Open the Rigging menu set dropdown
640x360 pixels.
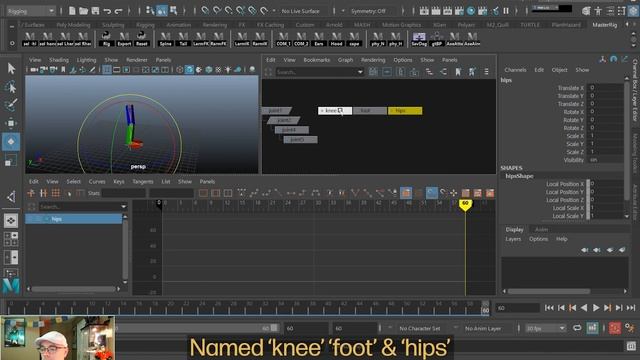click(31, 11)
